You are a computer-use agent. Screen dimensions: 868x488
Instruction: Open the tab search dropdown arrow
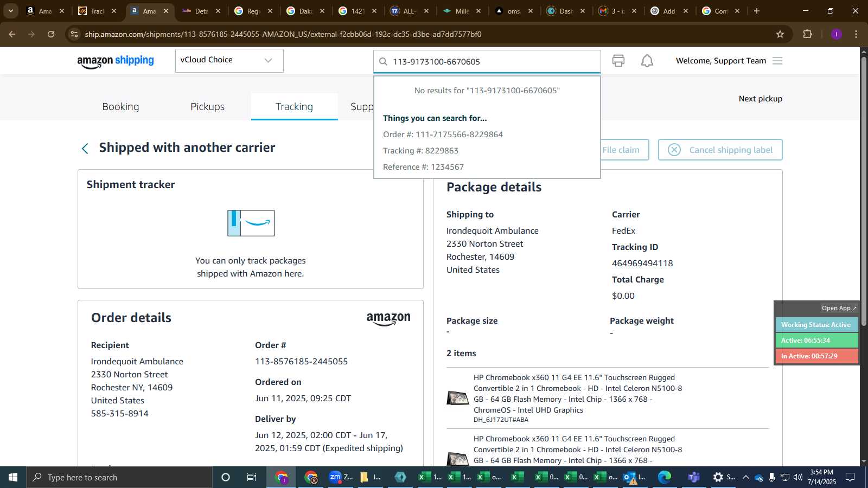10,11
